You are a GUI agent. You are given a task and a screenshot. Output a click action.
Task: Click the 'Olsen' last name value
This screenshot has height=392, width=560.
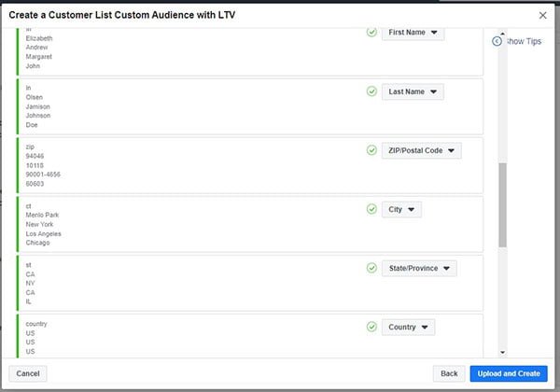(34, 97)
